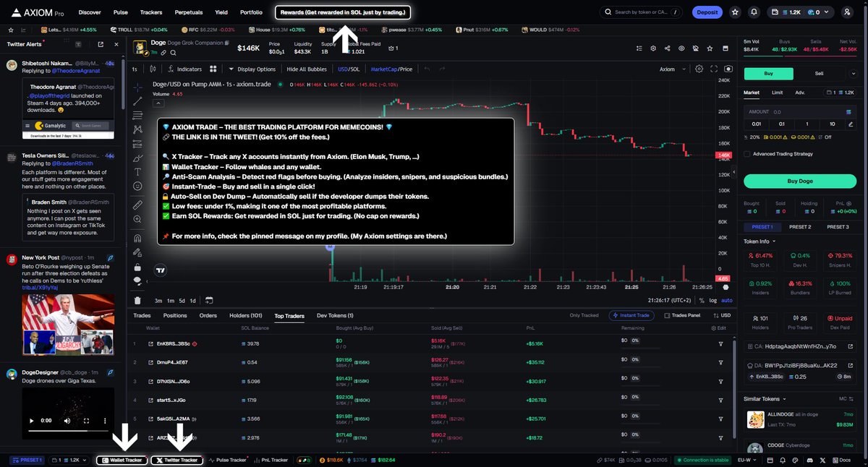Screen dimensions: 868x467
Task: Toggle Only Tracked traders filter
Action: click(584, 315)
